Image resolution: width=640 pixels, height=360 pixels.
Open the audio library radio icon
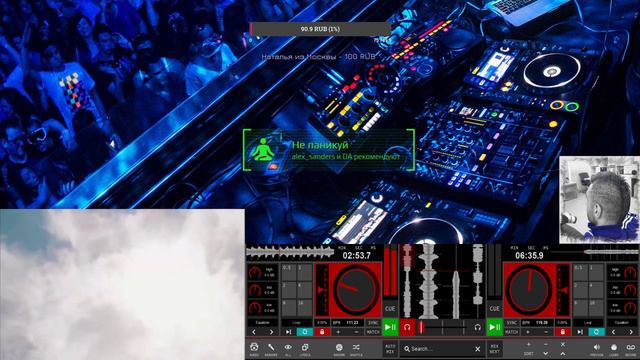254,347
